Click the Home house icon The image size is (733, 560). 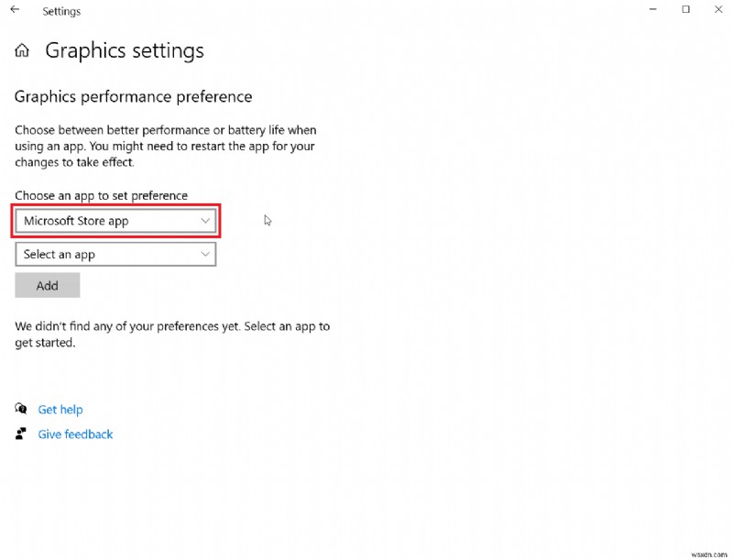click(x=21, y=49)
